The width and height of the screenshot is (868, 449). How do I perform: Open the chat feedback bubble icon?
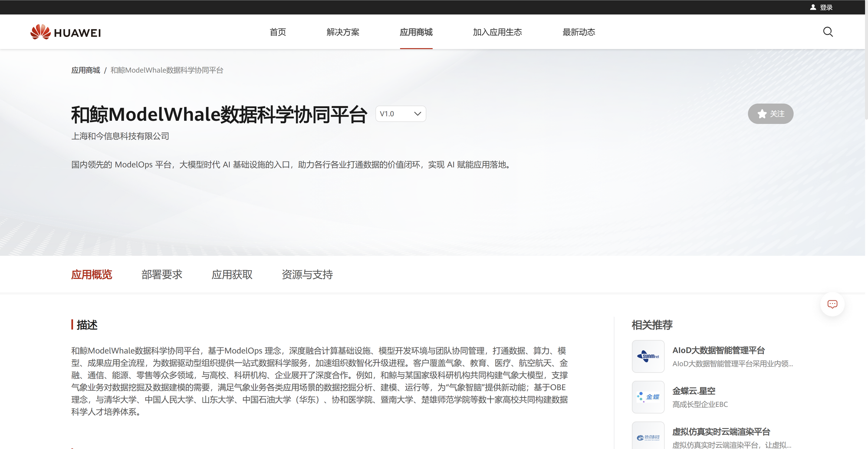pos(832,304)
